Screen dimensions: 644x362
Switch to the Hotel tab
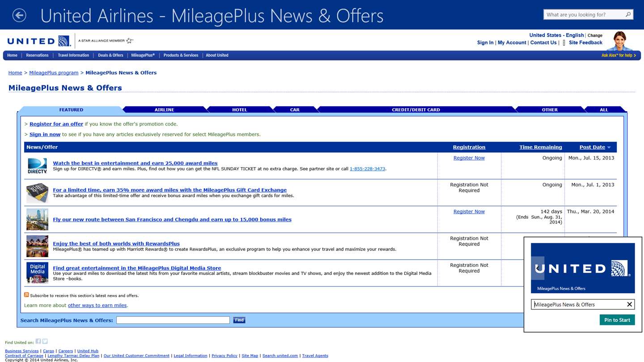tap(240, 109)
